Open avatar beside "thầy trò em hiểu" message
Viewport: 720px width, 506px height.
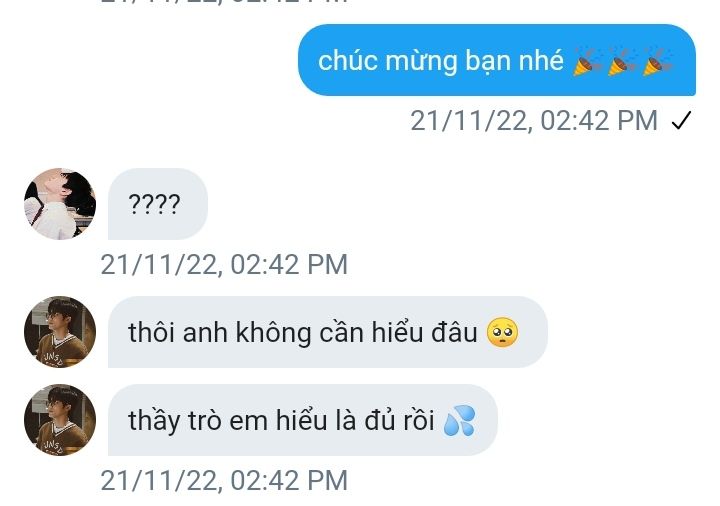pyautogui.click(x=60, y=420)
